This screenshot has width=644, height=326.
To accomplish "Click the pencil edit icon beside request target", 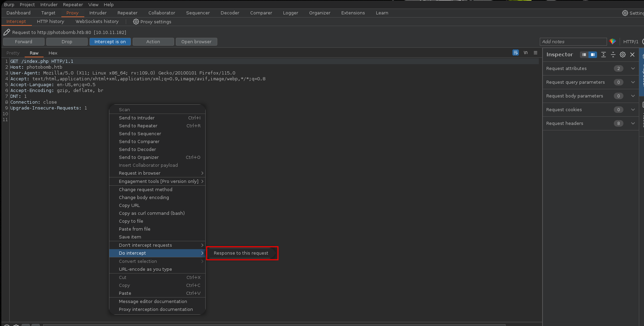I will coord(7,32).
